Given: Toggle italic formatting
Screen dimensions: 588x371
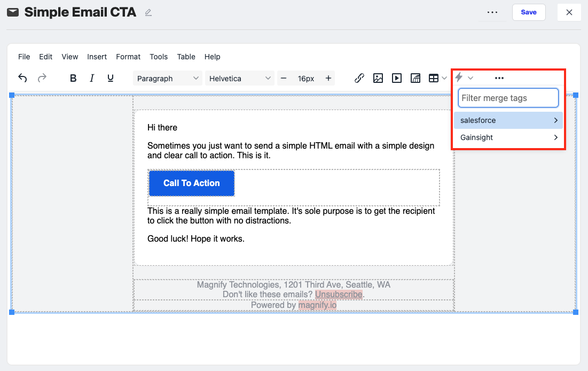Looking at the screenshot, I should tap(92, 78).
